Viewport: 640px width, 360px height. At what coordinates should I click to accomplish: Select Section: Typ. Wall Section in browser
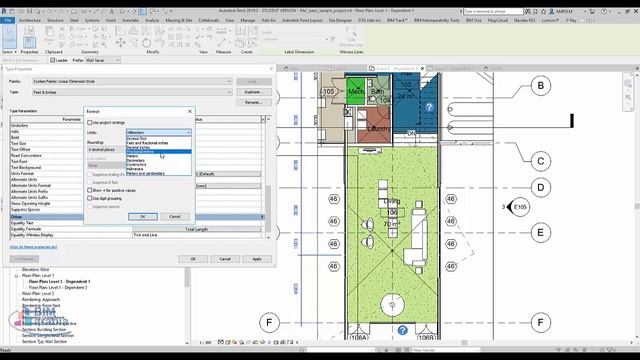[44, 341]
